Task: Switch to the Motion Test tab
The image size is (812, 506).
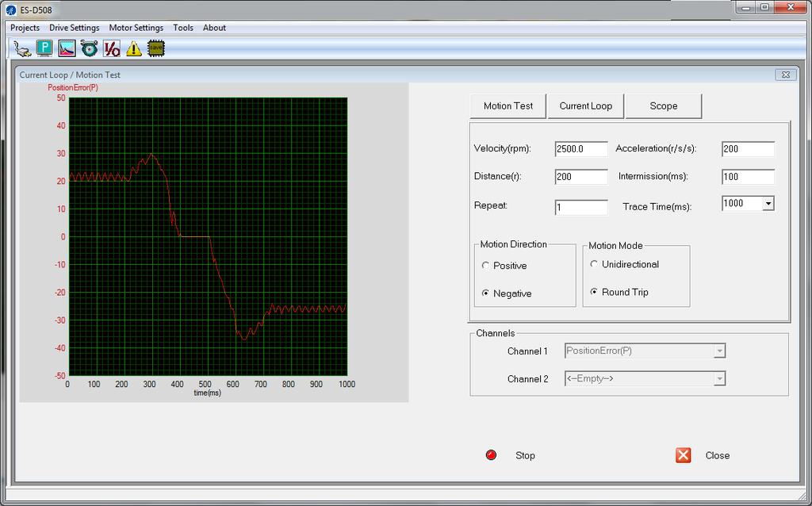Action: 508,105
